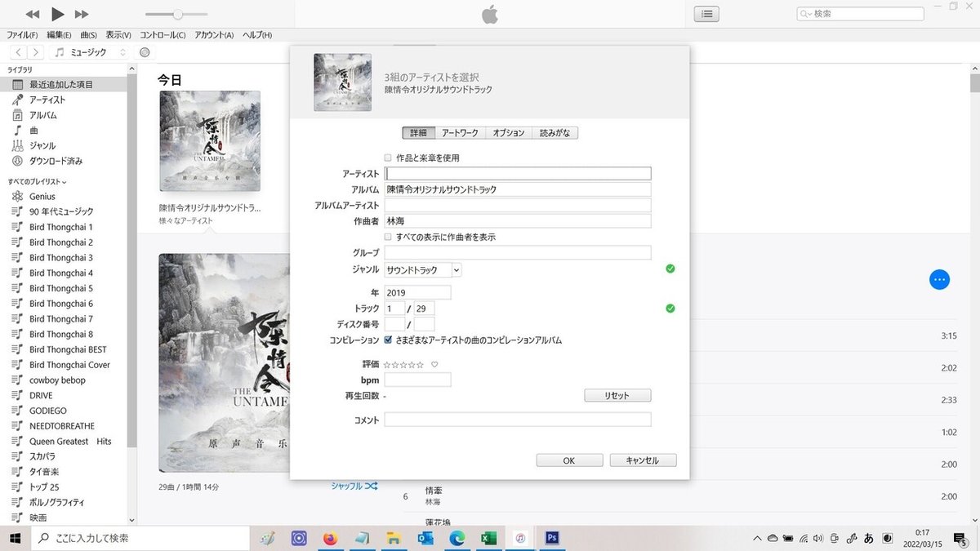980x551 pixels.
Task: Click the OK button
Action: click(x=569, y=460)
